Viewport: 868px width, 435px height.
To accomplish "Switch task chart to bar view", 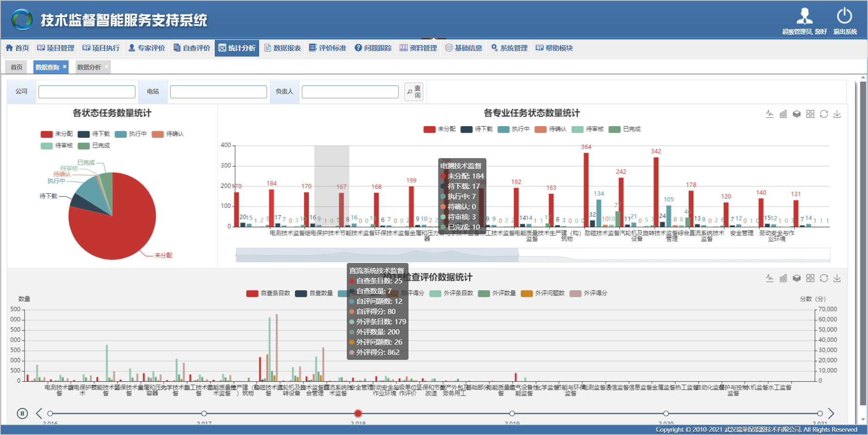I will [x=783, y=114].
